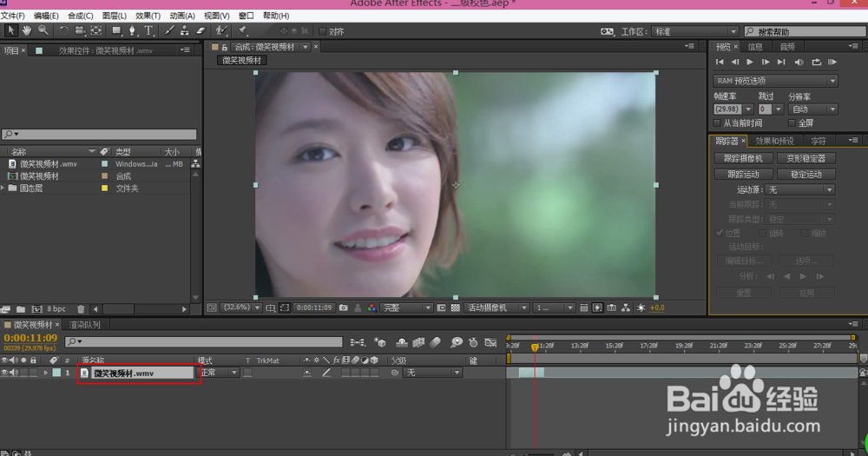868x456 pixels.
Task: Open the graph editor icon
Action: click(x=490, y=342)
